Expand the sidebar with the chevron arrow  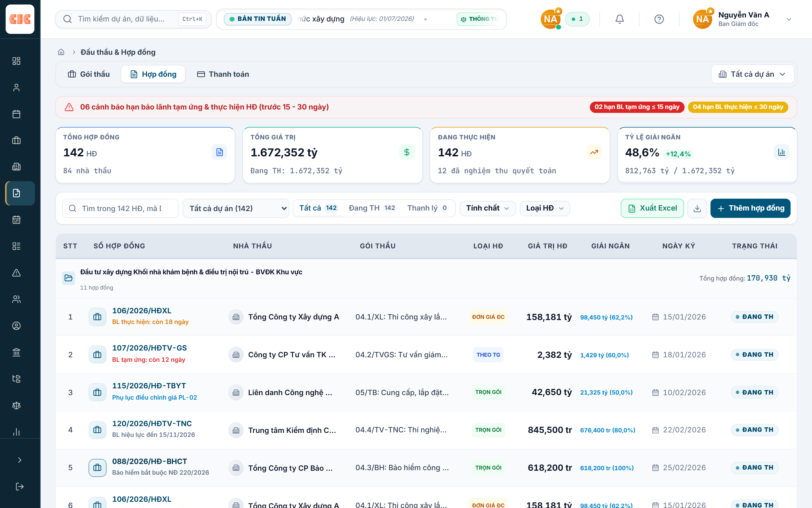click(x=19, y=460)
